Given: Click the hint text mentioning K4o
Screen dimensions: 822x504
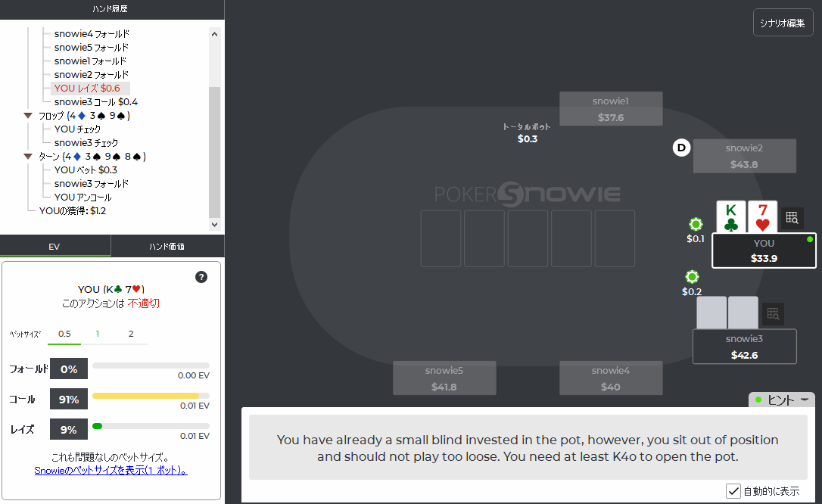Looking at the screenshot, I should 528,448.
